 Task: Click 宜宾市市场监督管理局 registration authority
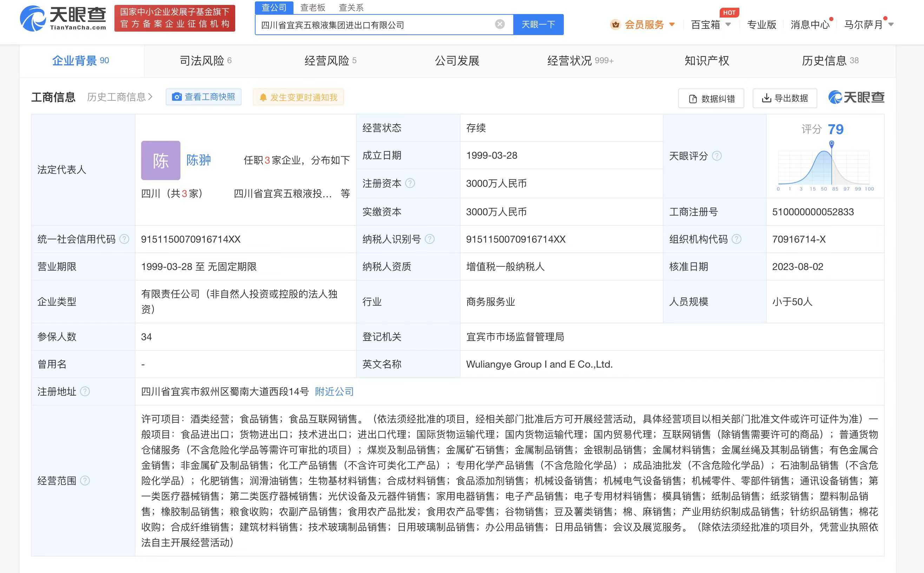(515, 337)
